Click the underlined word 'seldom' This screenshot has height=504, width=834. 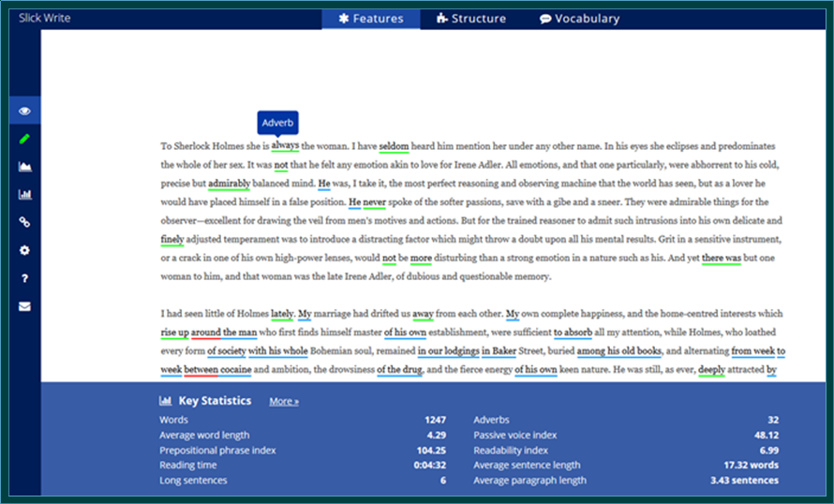click(394, 146)
